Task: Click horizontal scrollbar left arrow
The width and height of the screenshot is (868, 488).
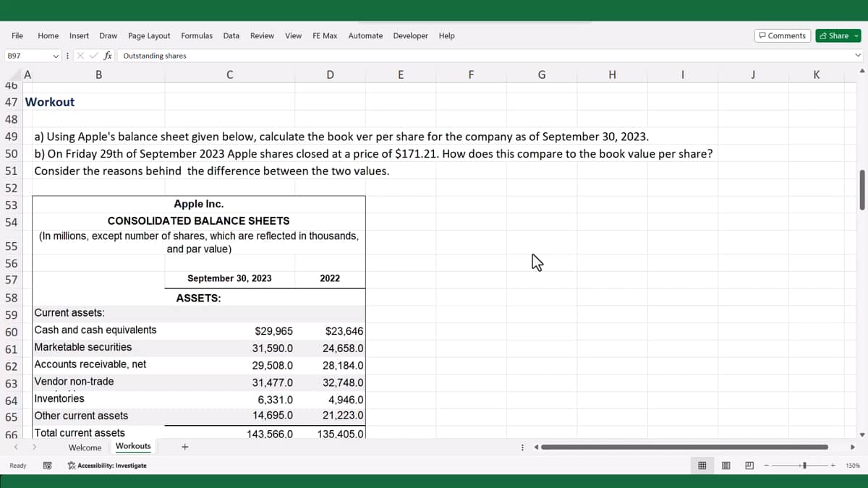Action: [537, 447]
